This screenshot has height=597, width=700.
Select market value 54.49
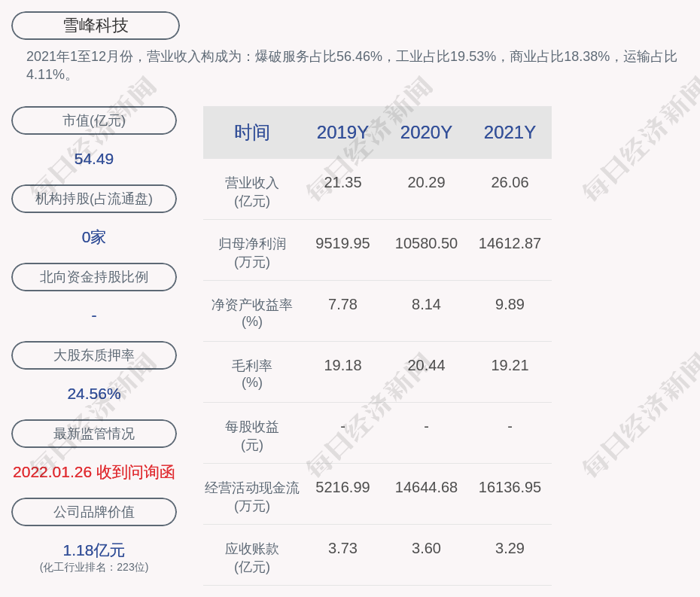[94, 159]
